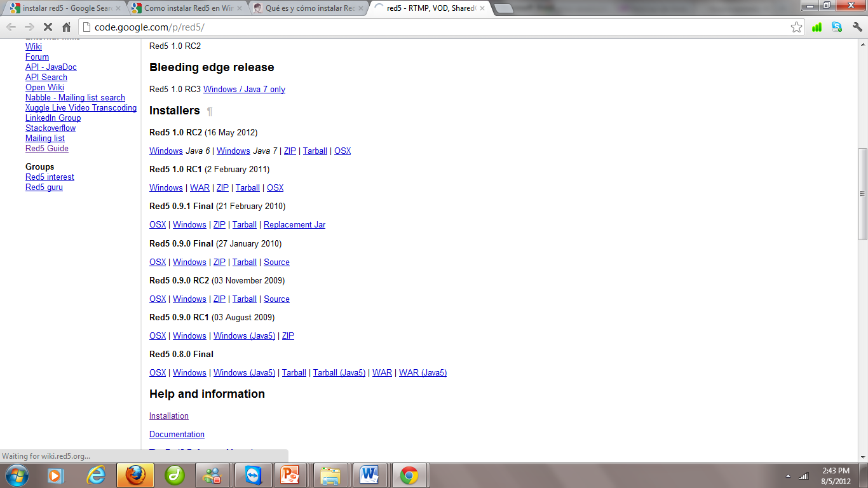Close the 'instalar red5 - Google Search' tab
The width and height of the screenshot is (868, 488).
coord(118,8)
